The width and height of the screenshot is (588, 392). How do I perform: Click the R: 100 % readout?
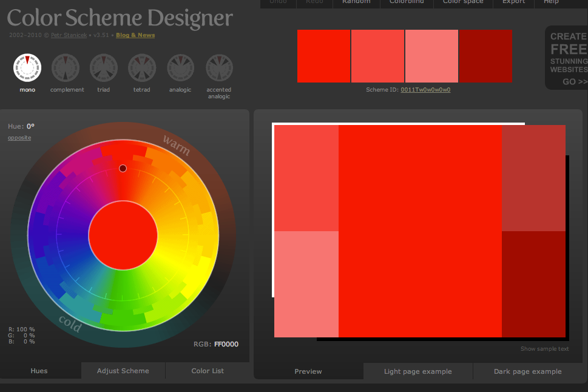click(x=22, y=329)
